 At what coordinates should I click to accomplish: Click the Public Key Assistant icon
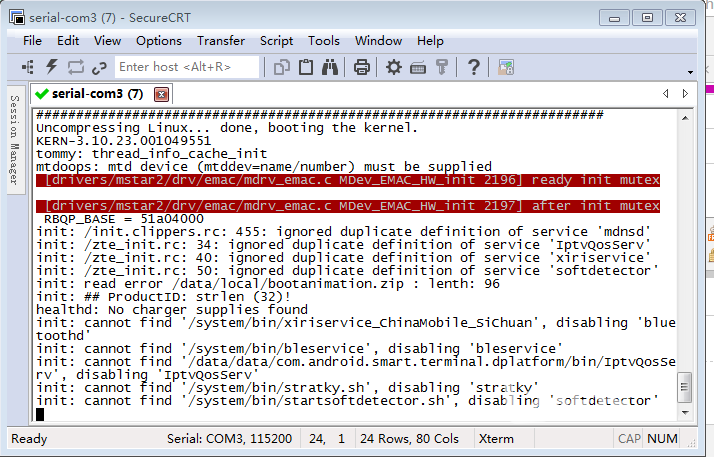tap(442, 67)
